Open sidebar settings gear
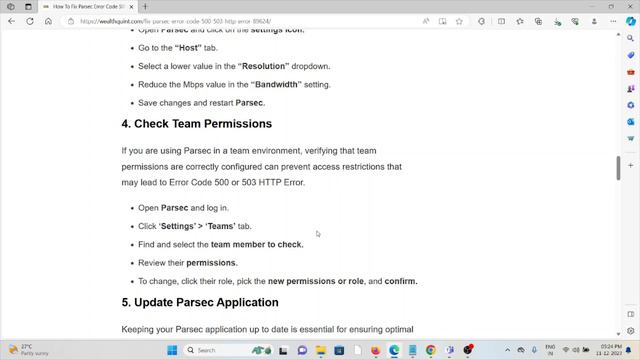Screen dimensions: 640x360 pos(631,331)
